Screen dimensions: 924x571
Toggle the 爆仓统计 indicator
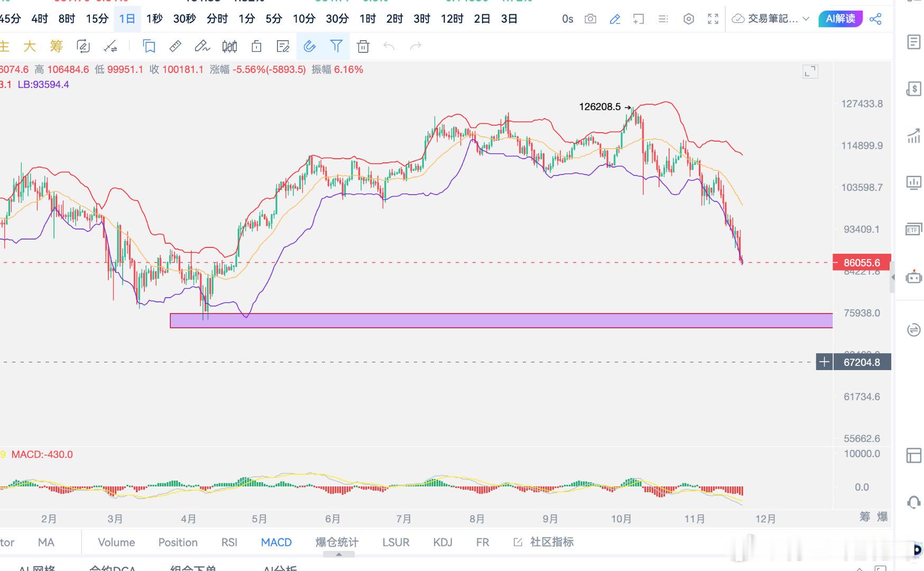pyautogui.click(x=337, y=542)
